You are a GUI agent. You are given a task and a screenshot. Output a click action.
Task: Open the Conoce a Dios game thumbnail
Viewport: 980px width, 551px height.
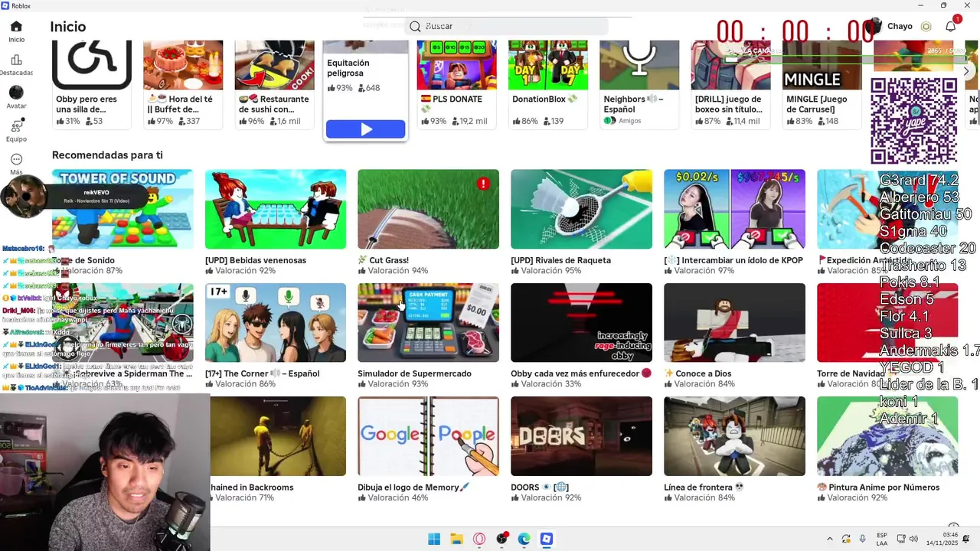(x=735, y=322)
